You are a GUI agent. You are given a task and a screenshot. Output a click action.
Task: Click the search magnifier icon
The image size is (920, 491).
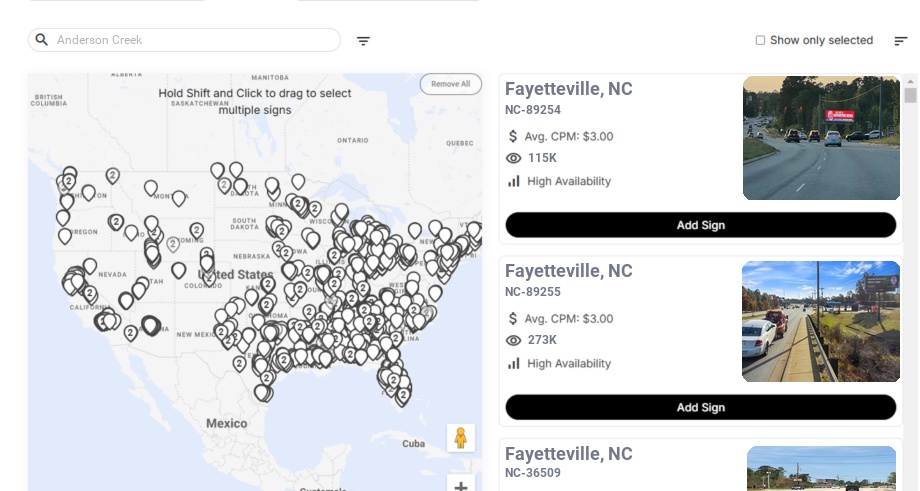42,40
